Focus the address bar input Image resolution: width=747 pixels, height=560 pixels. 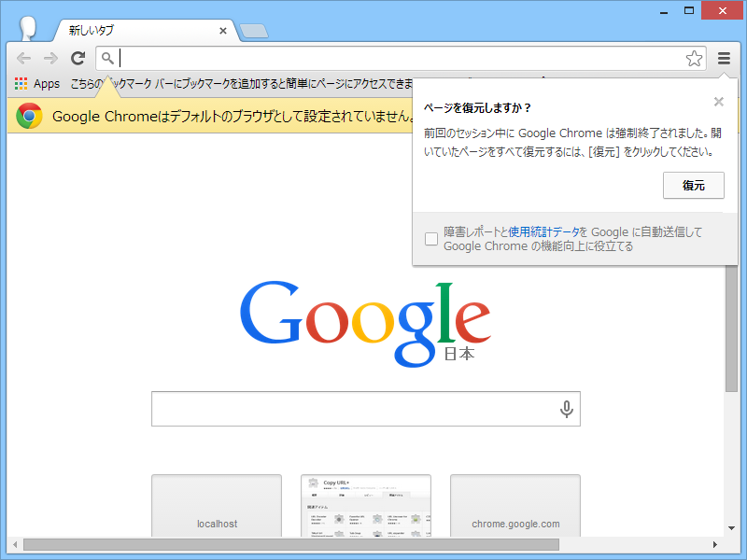(x=401, y=59)
